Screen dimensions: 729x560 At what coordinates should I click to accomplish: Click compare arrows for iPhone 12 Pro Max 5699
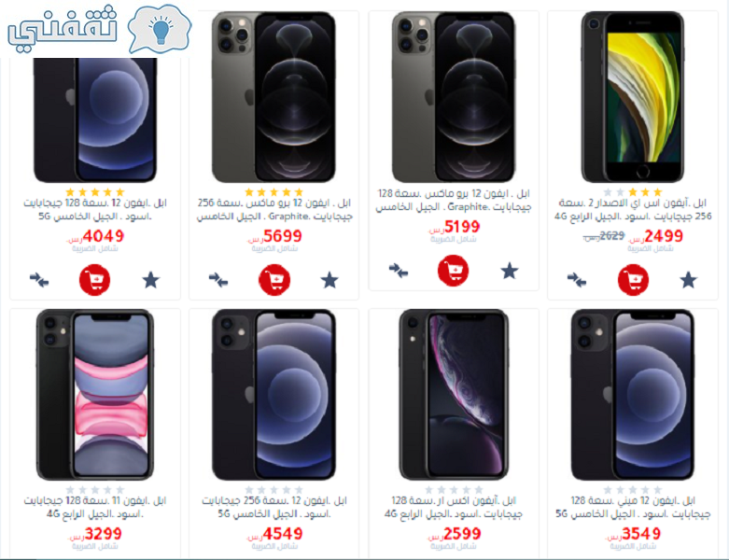coord(218,280)
